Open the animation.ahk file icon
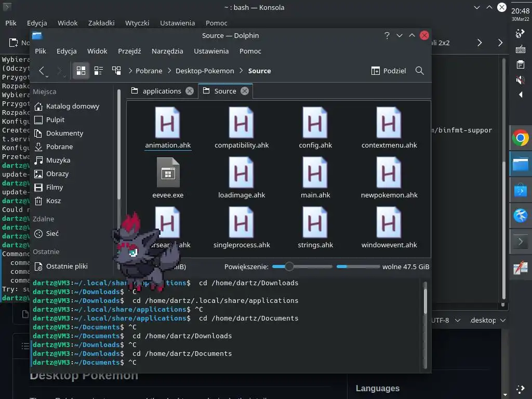This screenshot has height=399, width=532. pyautogui.click(x=168, y=123)
